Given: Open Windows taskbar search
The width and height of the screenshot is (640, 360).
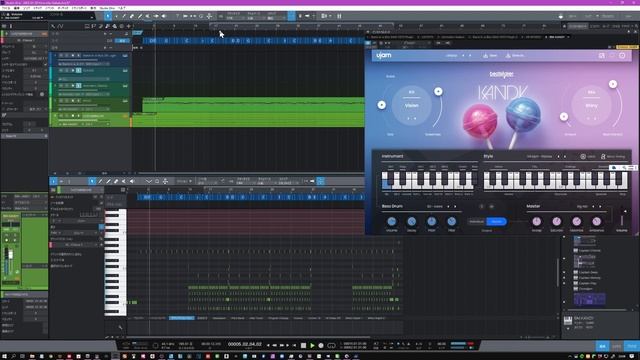Looking at the screenshot, I should [x=13, y=356].
